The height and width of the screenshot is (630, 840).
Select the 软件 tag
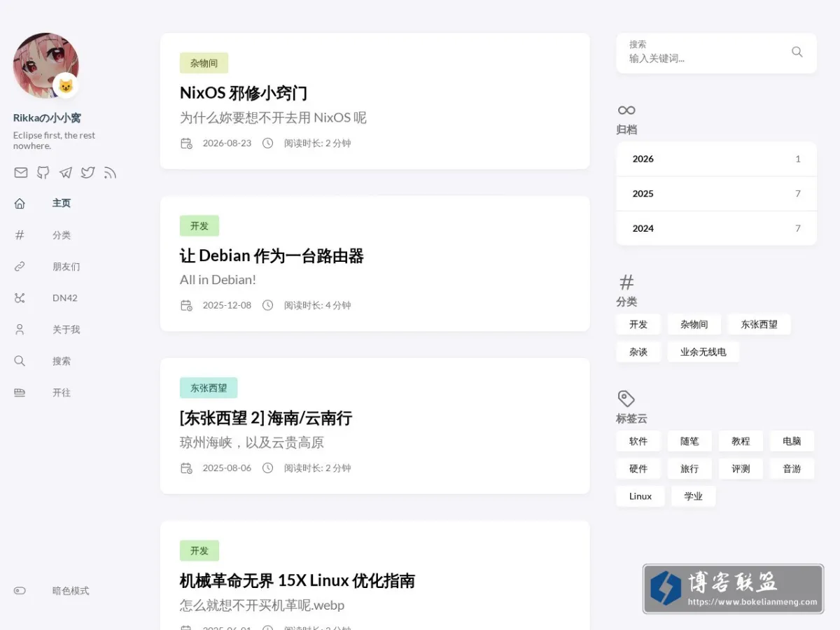point(638,441)
